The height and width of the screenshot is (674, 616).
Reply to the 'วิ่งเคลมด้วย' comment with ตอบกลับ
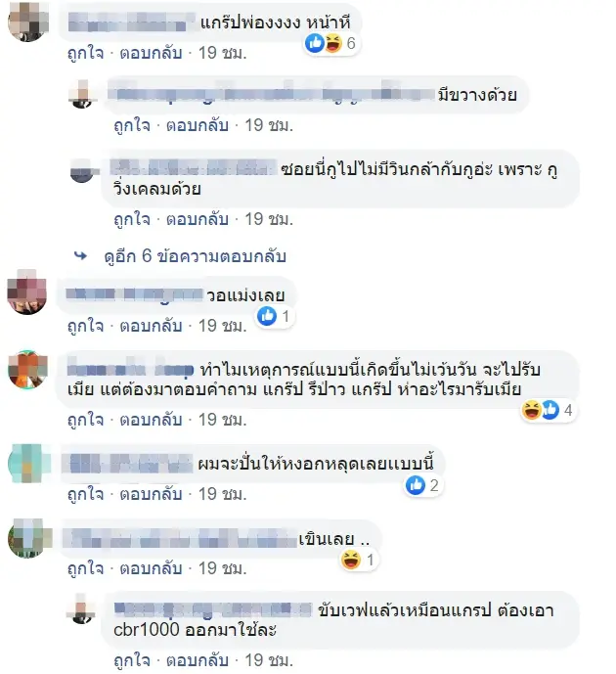pyautogui.click(x=198, y=219)
